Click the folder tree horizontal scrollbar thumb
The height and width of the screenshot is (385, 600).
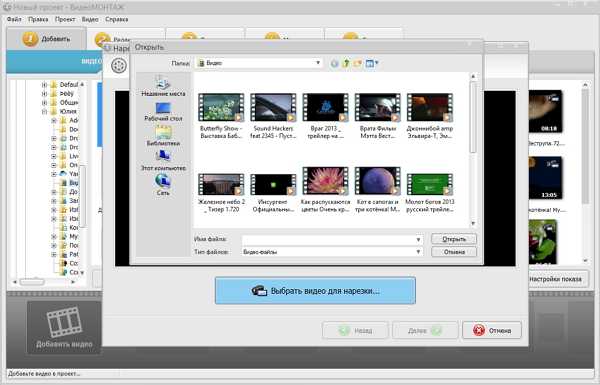coord(32,282)
